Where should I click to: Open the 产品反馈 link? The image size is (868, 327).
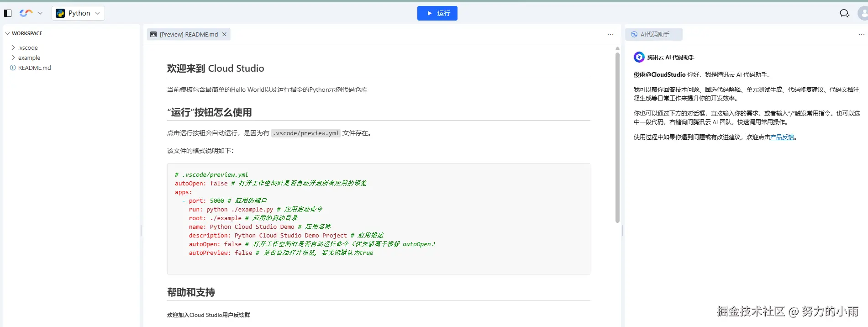point(782,137)
